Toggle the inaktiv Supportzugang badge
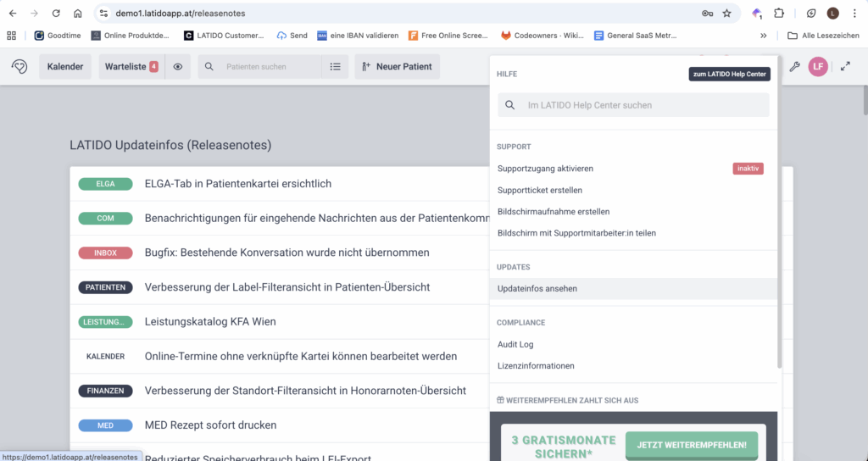The width and height of the screenshot is (868, 461). tap(748, 169)
